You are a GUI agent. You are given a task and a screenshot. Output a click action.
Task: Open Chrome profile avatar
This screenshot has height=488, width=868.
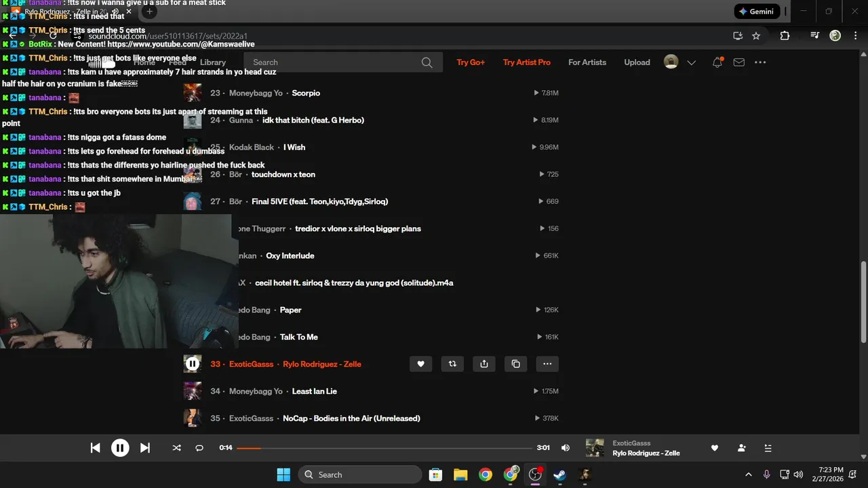(835, 36)
